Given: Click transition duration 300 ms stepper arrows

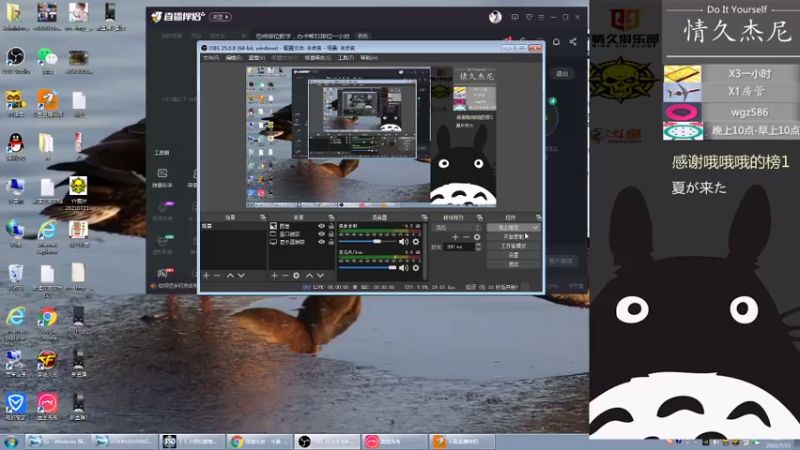Looking at the screenshot, I should click(478, 247).
